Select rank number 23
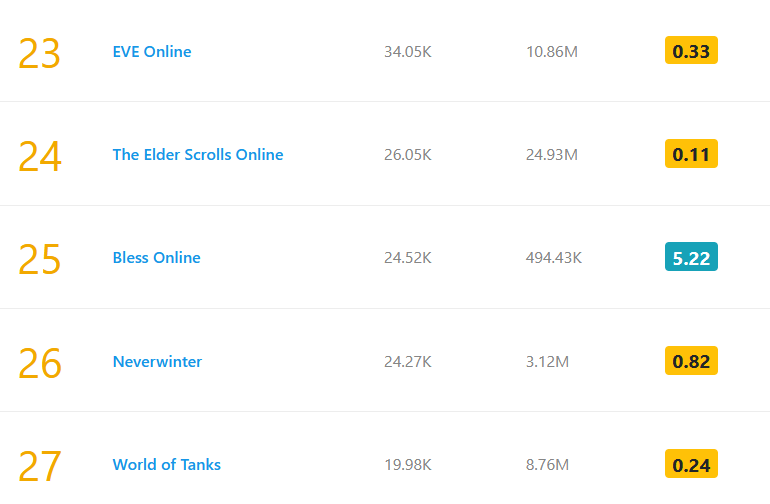 tap(40, 53)
